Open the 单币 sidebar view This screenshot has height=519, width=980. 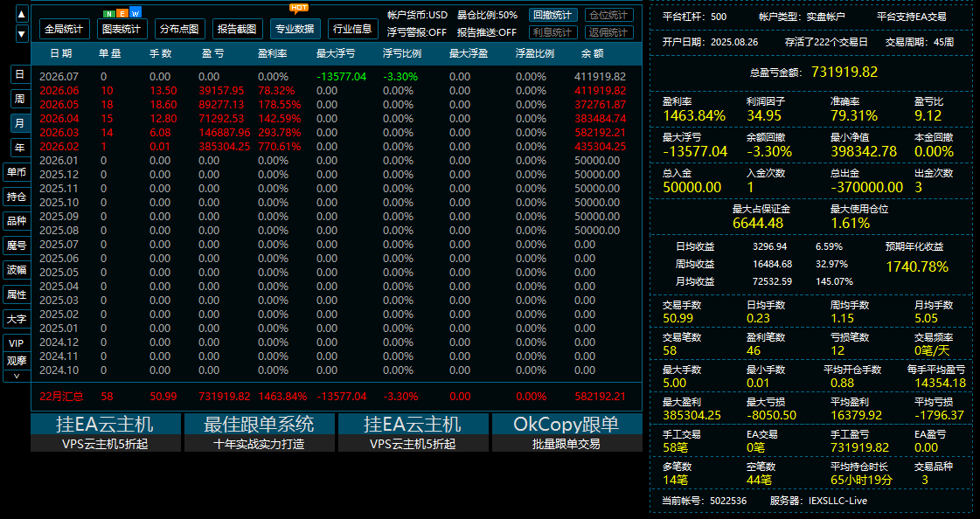[x=17, y=172]
